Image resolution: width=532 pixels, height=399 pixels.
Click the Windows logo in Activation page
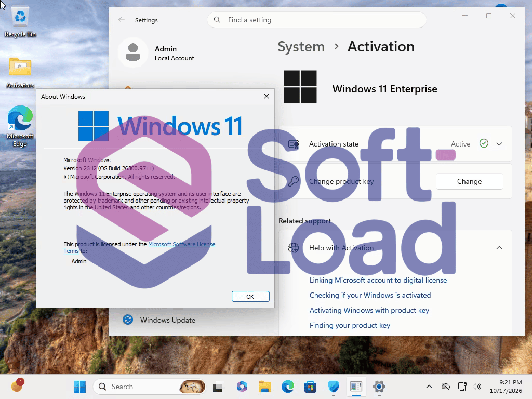coord(300,87)
